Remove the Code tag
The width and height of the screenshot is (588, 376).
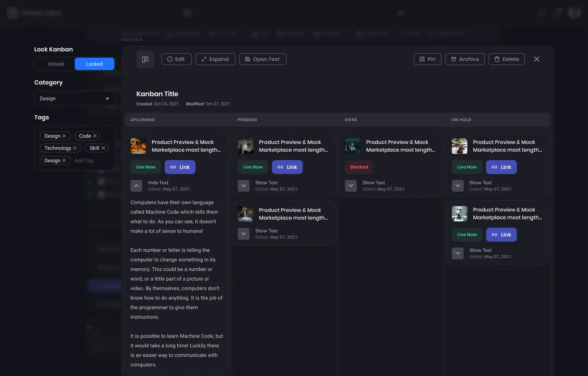point(95,136)
